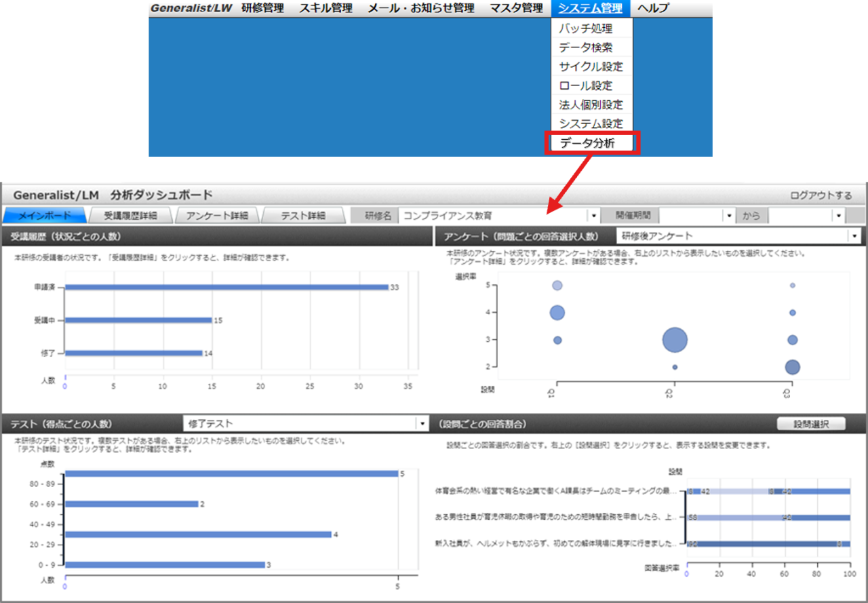Open the テスト詳細 tab
Viewport: 868px width, 603px height.
click(x=303, y=216)
